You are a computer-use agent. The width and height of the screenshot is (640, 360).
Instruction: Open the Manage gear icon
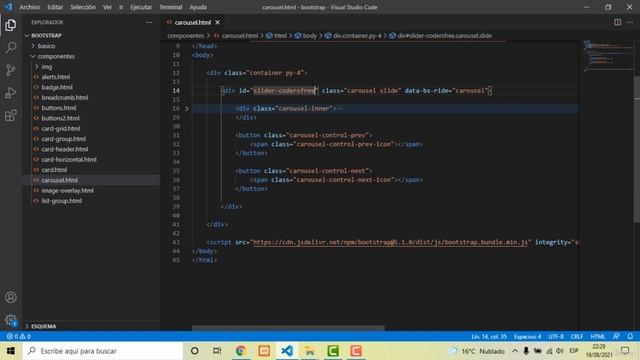point(11,320)
